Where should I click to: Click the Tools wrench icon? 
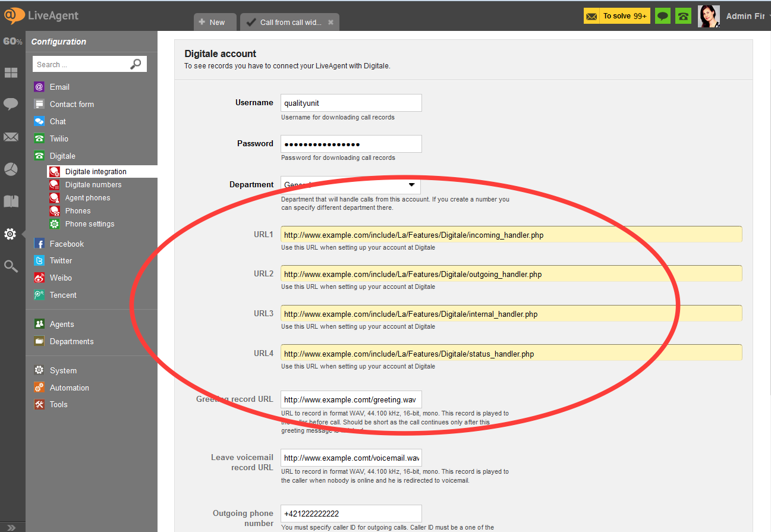39,404
